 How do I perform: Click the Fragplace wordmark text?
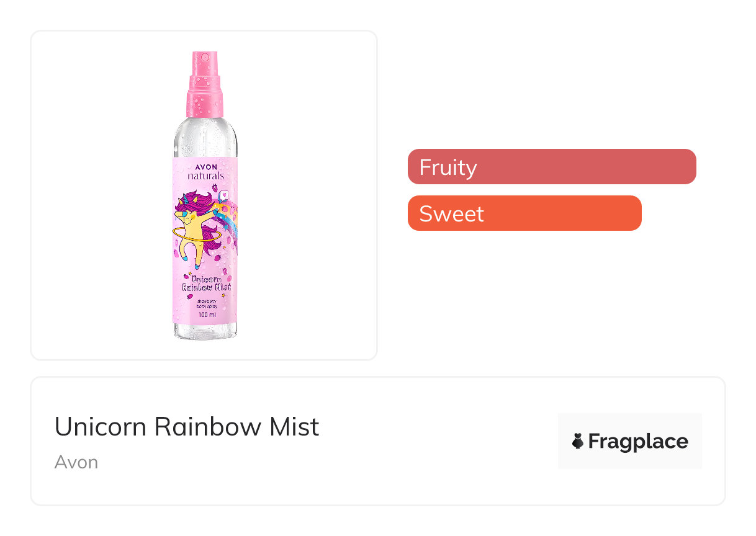[637, 441]
